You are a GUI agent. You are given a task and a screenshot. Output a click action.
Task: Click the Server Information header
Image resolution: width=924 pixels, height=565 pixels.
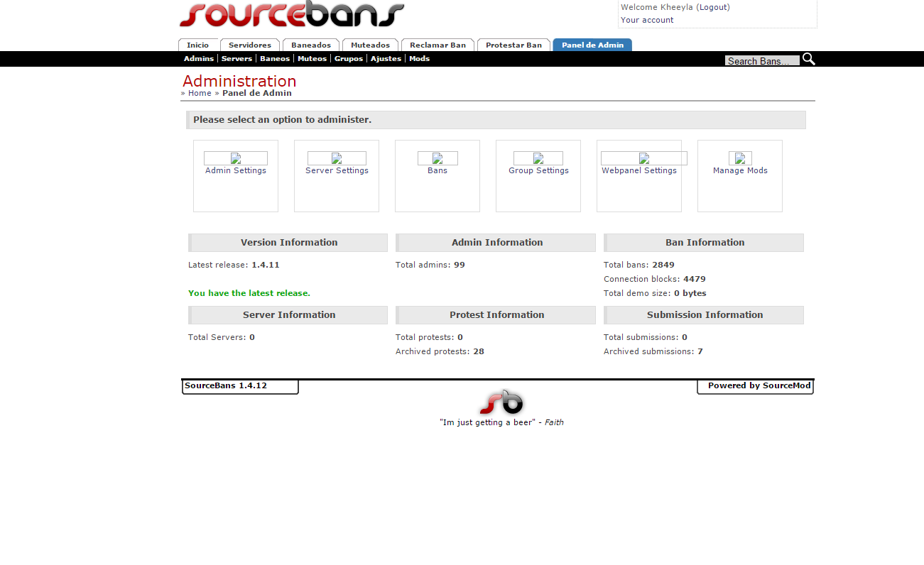tap(288, 315)
